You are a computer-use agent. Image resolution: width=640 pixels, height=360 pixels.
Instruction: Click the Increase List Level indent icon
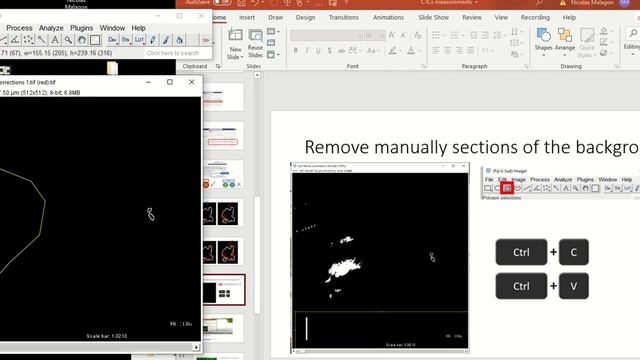coord(485,36)
